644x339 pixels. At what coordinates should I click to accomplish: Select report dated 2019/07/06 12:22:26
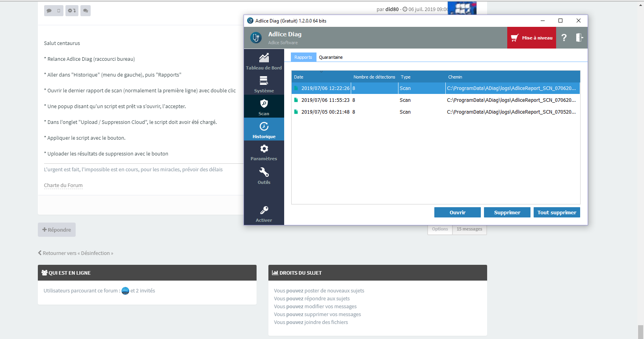pyautogui.click(x=436, y=88)
